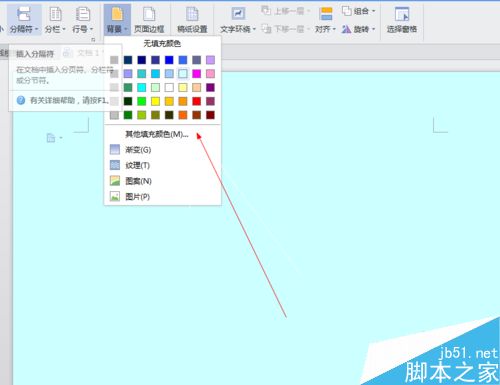Click the small smart tag icon in document
This screenshot has height=385, width=500.
coord(51,138)
